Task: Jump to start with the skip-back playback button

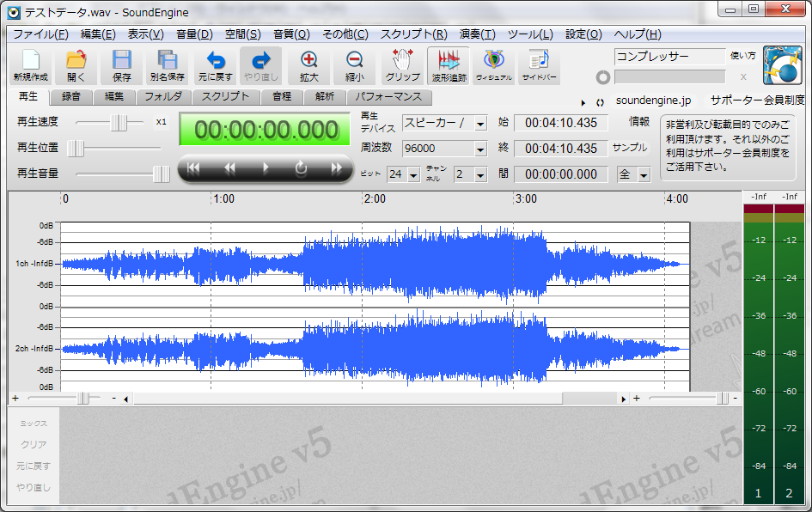Action: point(193,168)
